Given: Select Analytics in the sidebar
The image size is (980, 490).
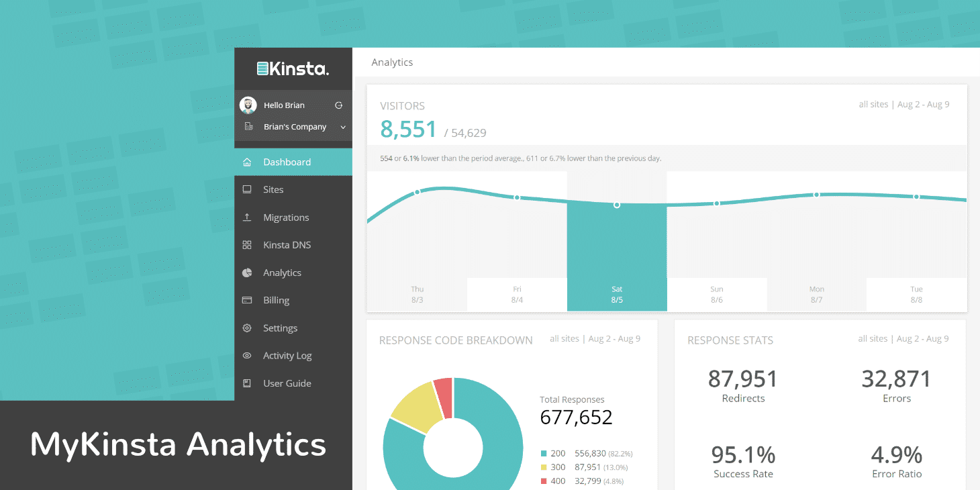Looking at the screenshot, I should tap(293, 273).
